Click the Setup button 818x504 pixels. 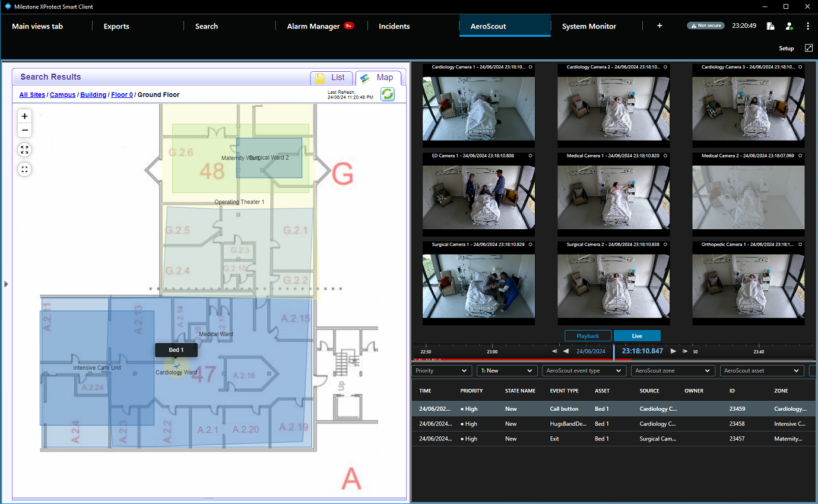pyautogui.click(x=787, y=48)
